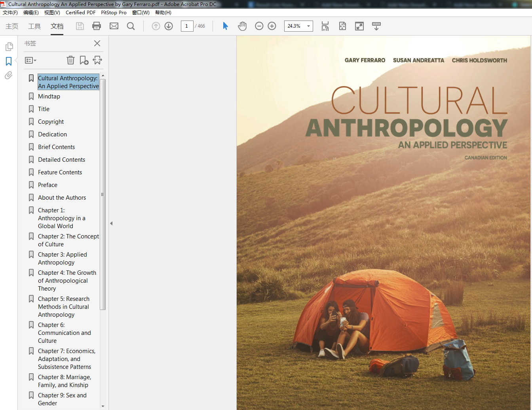
Task: Open Chapter 1: Anthropology in a Global World
Action: pos(61,218)
